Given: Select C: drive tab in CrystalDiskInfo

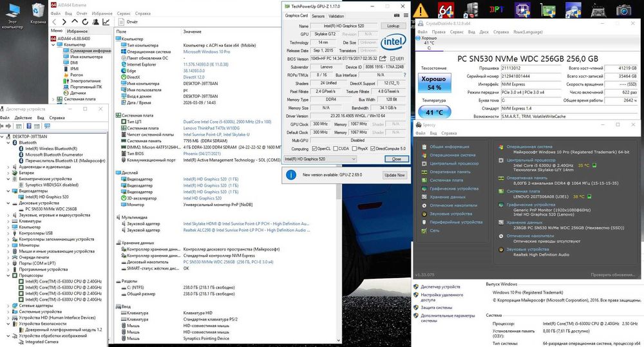Looking at the screenshot, I should (429, 42).
